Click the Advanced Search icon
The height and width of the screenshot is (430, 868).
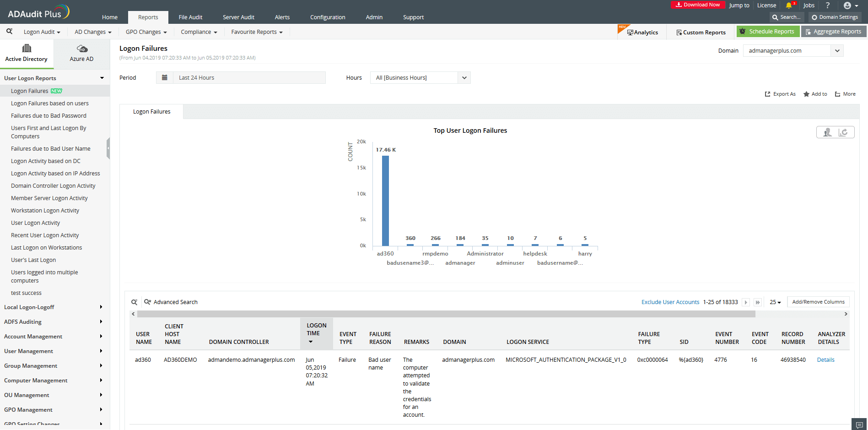[x=147, y=302]
